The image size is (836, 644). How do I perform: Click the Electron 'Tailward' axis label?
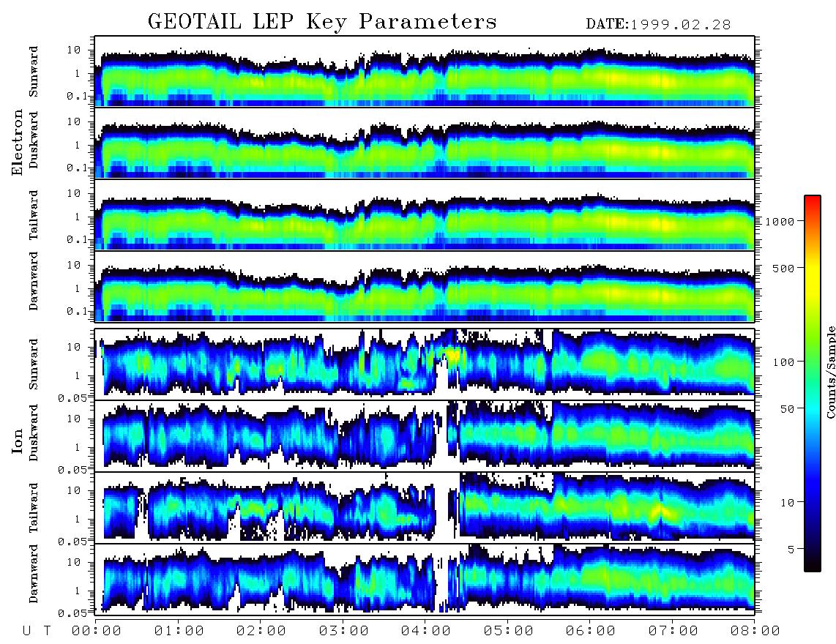click(x=34, y=215)
